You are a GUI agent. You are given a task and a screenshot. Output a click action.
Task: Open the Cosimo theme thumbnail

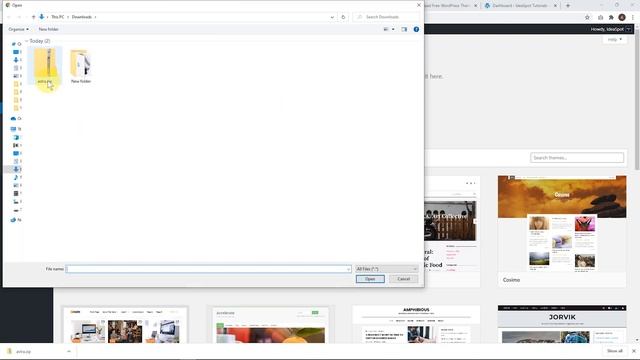coord(562,224)
